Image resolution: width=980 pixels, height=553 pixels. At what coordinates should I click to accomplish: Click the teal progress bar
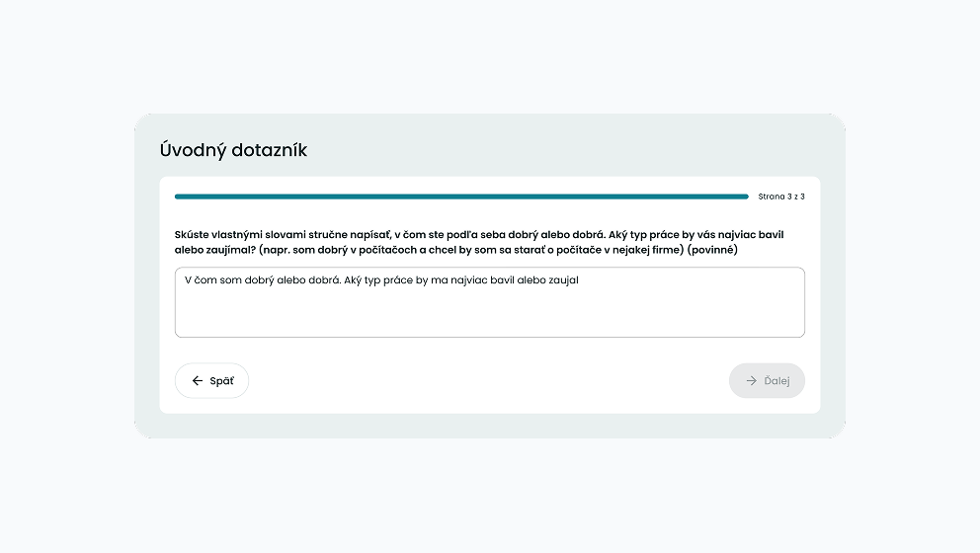(461, 197)
